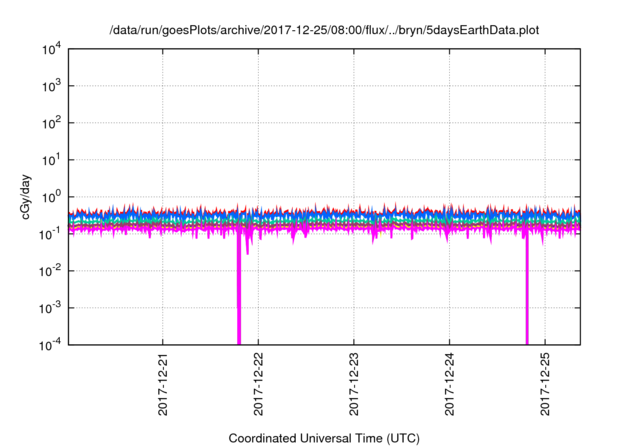Click the 2017-12-25 date tick label
Screen dimensions: 640x448
point(545,384)
